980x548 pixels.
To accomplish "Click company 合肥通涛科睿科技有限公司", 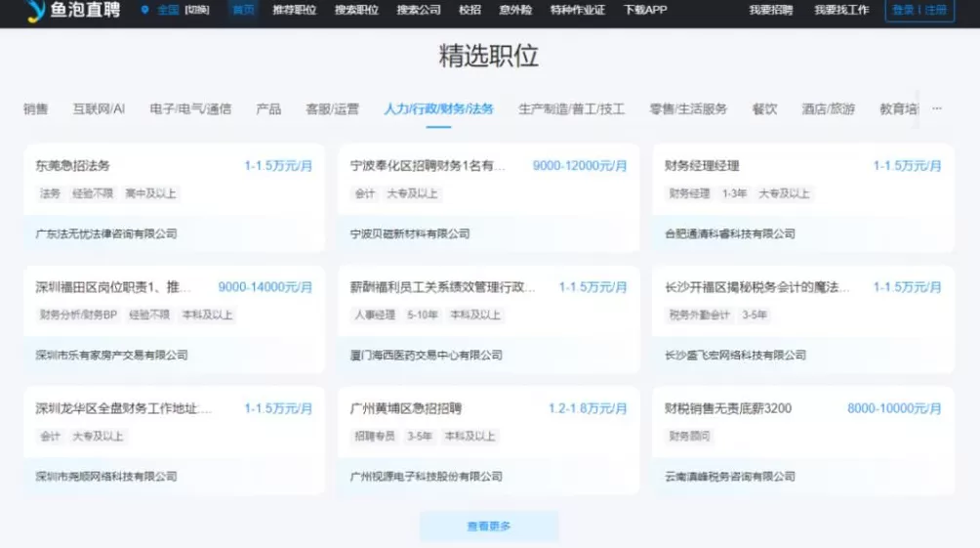I will coord(730,234).
